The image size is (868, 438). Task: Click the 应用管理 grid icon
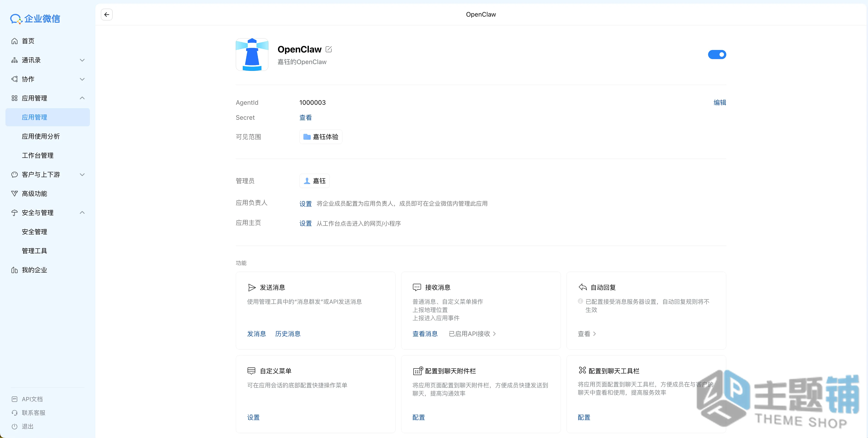pyautogui.click(x=15, y=98)
